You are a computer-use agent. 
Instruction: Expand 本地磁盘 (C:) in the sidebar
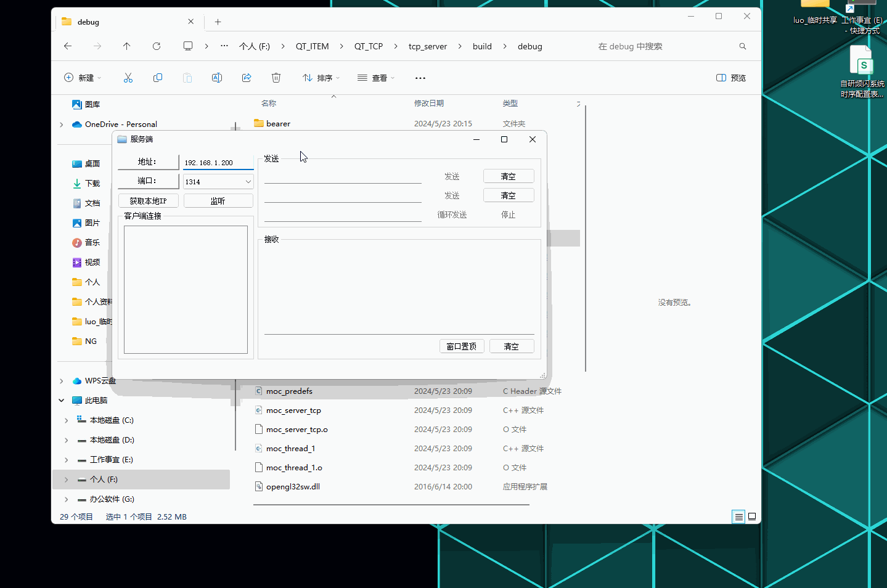tap(67, 420)
